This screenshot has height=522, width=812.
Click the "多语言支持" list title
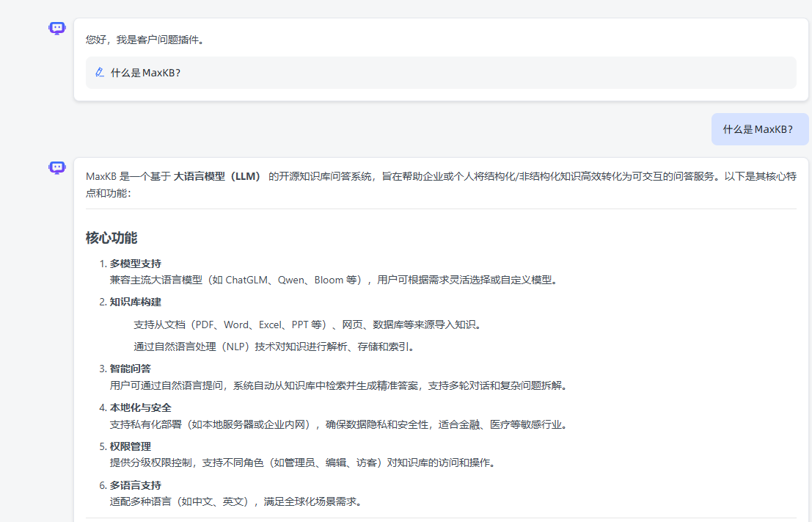click(136, 485)
